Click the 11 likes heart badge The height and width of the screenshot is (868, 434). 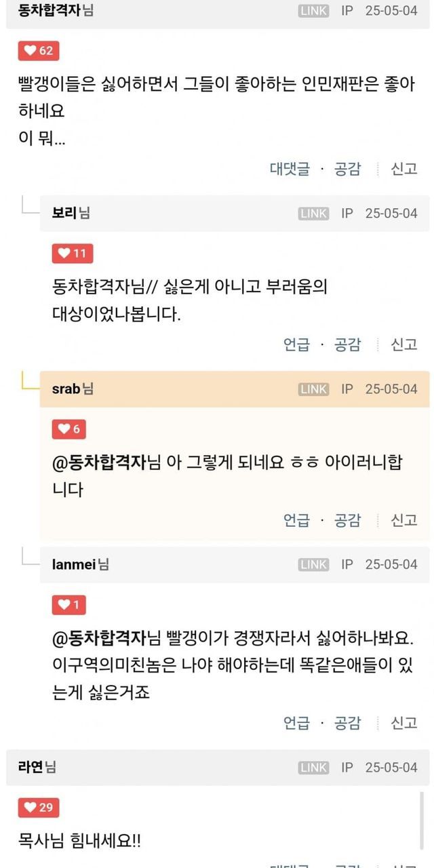tap(73, 254)
